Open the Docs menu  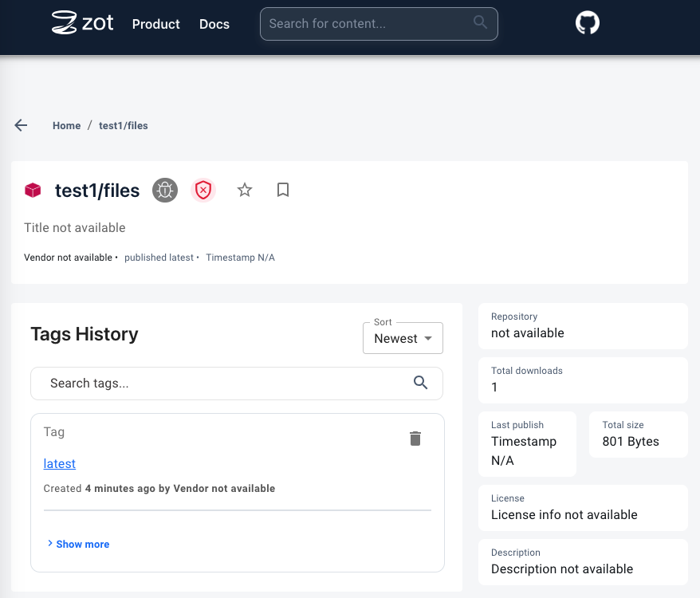[x=214, y=24]
